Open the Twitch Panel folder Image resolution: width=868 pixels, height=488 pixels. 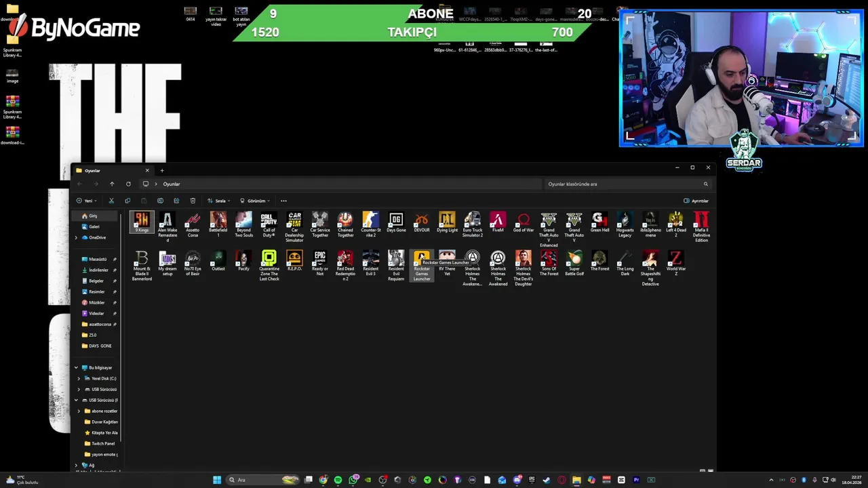99,443
